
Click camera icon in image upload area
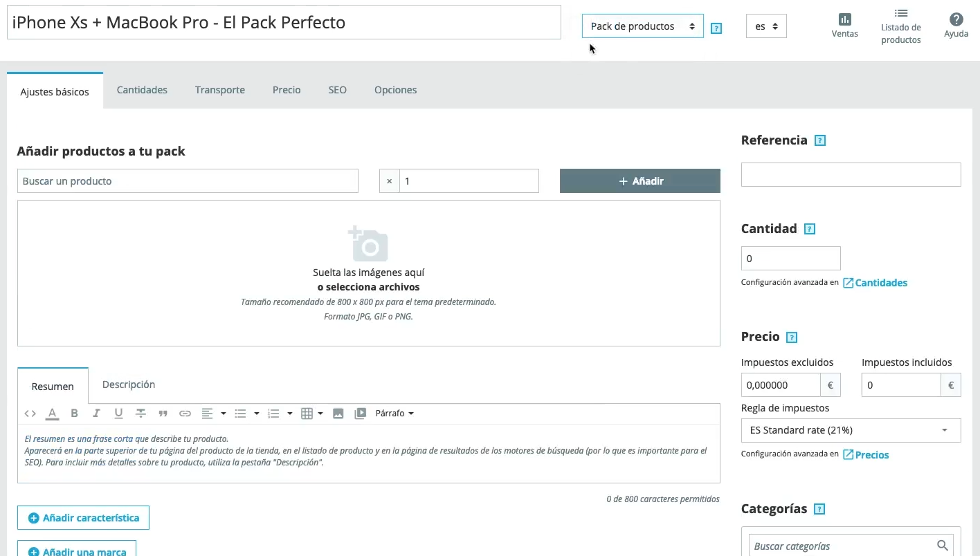click(368, 243)
